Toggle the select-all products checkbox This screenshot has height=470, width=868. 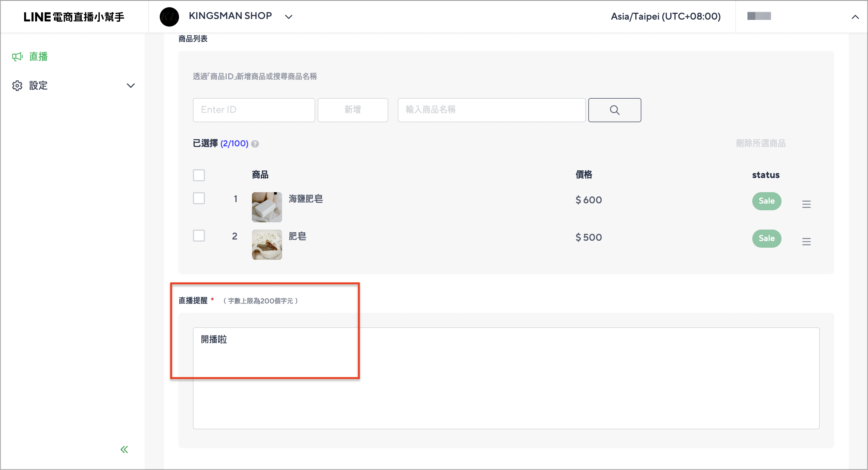(199, 175)
